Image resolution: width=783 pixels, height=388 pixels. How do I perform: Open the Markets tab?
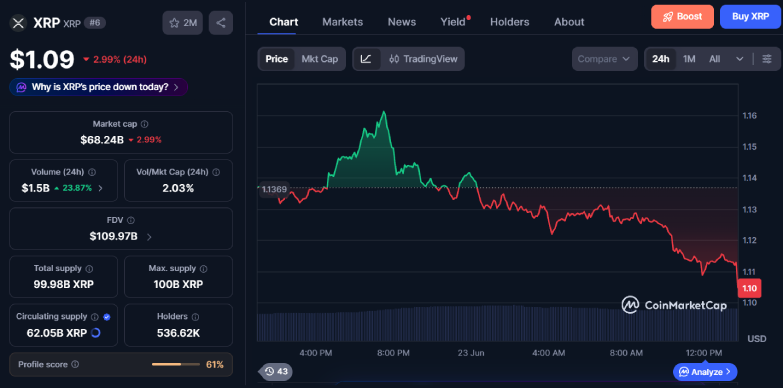pos(343,22)
